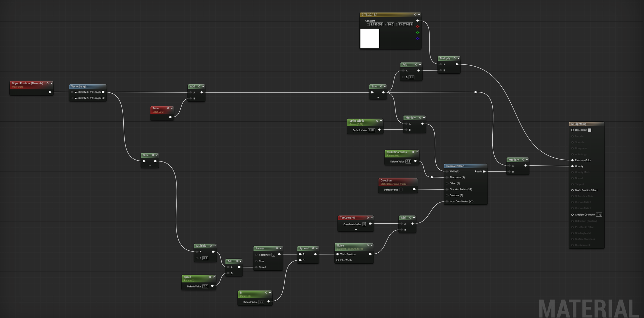Click the reroute point on the Sine output wire

click(476, 92)
